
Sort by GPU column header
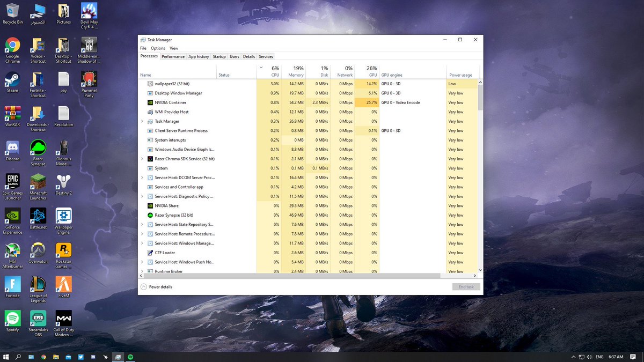coord(367,71)
